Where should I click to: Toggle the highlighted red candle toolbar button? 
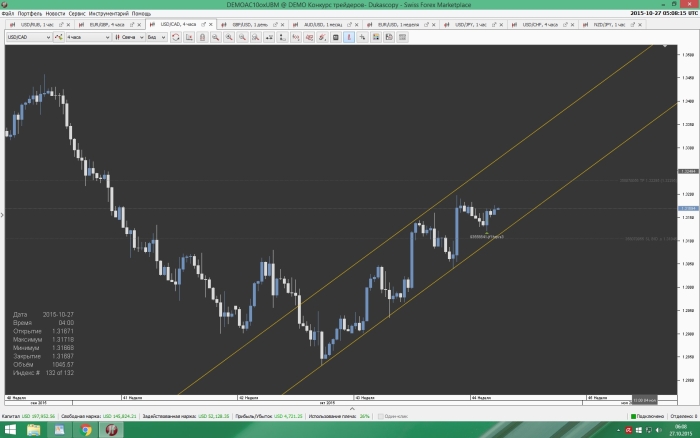[x=349, y=38]
